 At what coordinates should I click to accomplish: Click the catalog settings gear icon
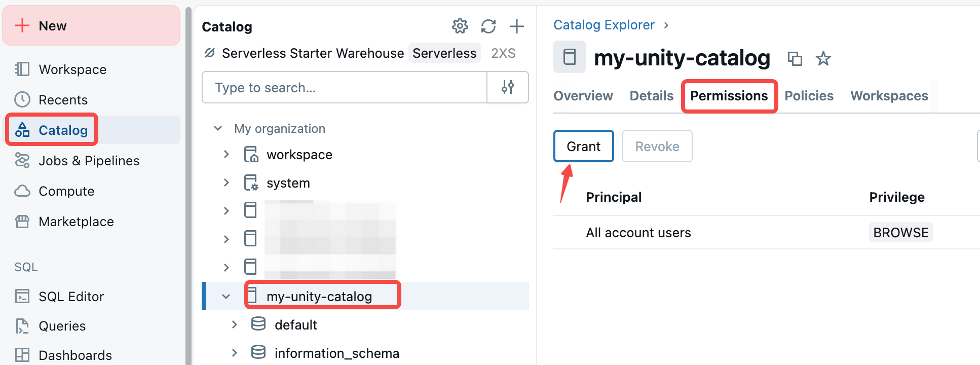460,26
